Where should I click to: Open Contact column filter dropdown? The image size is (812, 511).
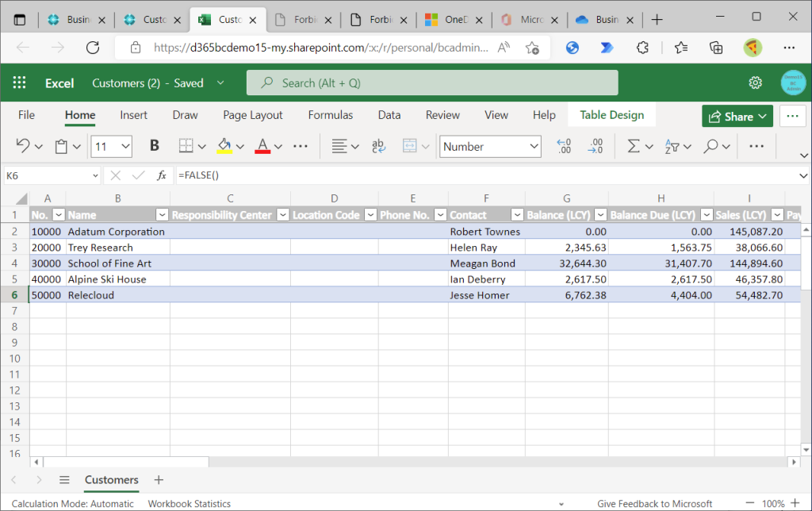(x=517, y=214)
